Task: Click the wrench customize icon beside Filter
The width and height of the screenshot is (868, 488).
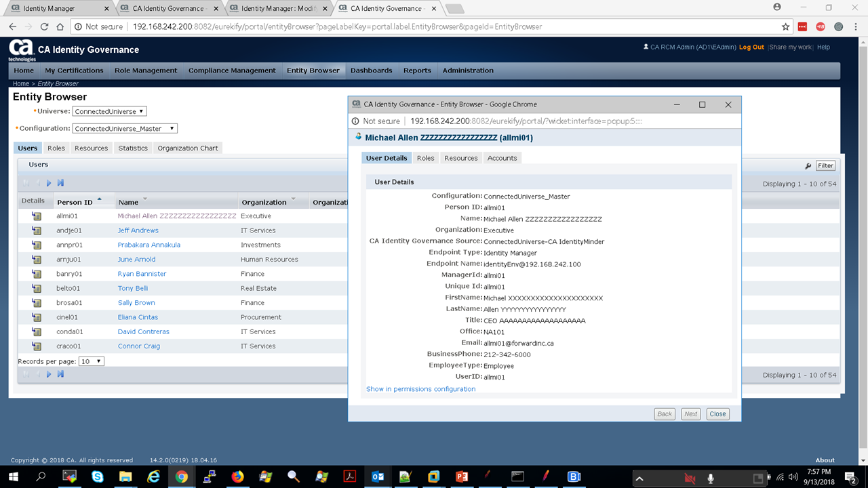Action: pyautogui.click(x=808, y=166)
